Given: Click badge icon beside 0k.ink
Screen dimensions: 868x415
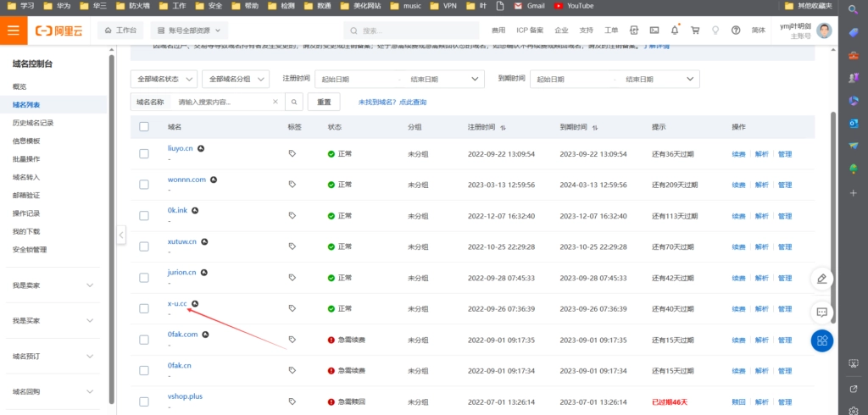Looking at the screenshot, I should coord(195,210).
